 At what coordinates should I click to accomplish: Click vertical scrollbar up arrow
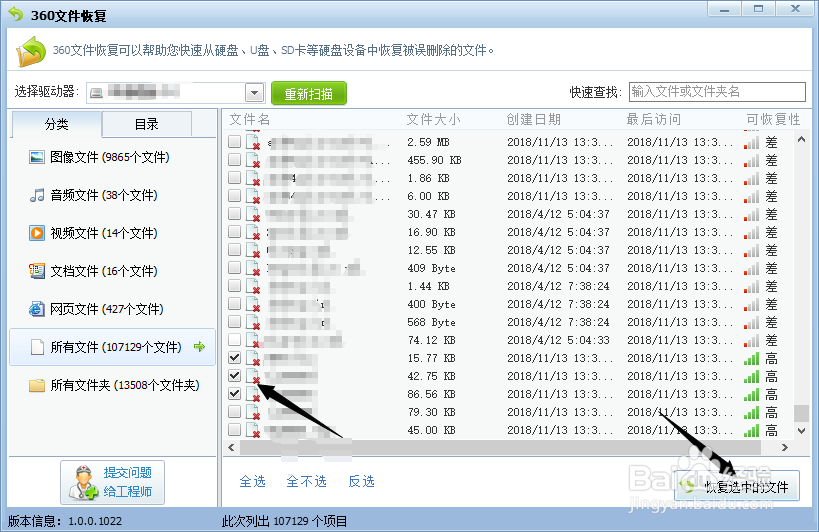[x=801, y=139]
